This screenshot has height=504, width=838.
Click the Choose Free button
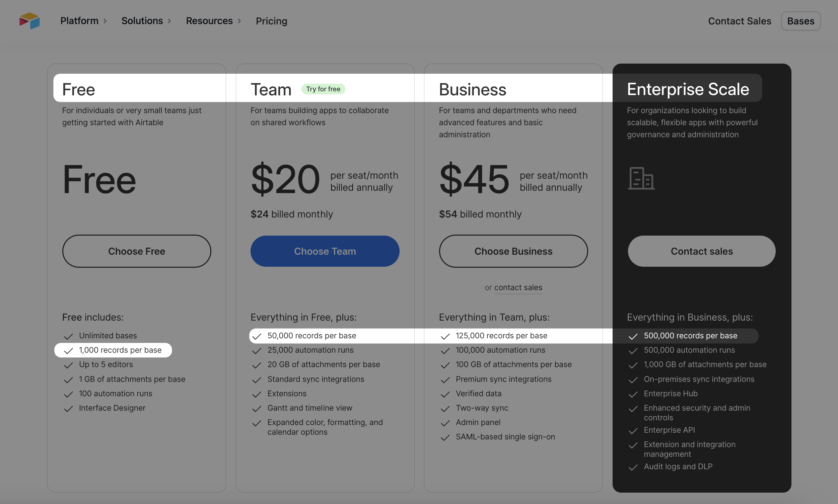click(x=136, y=251)
